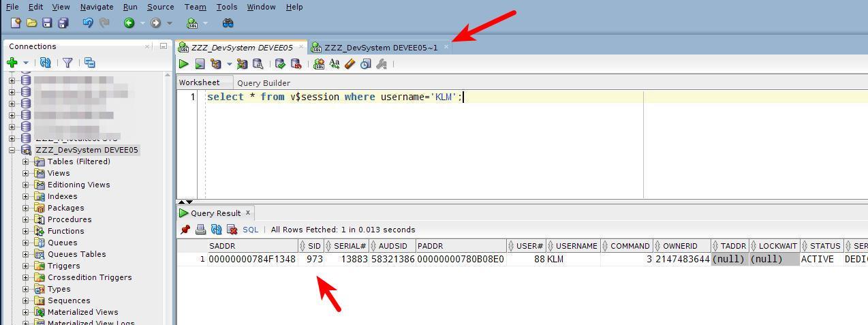Click the Unshared SQL Worksheet icon
Screen dimensions: 868x325
[x=318, y=64]
